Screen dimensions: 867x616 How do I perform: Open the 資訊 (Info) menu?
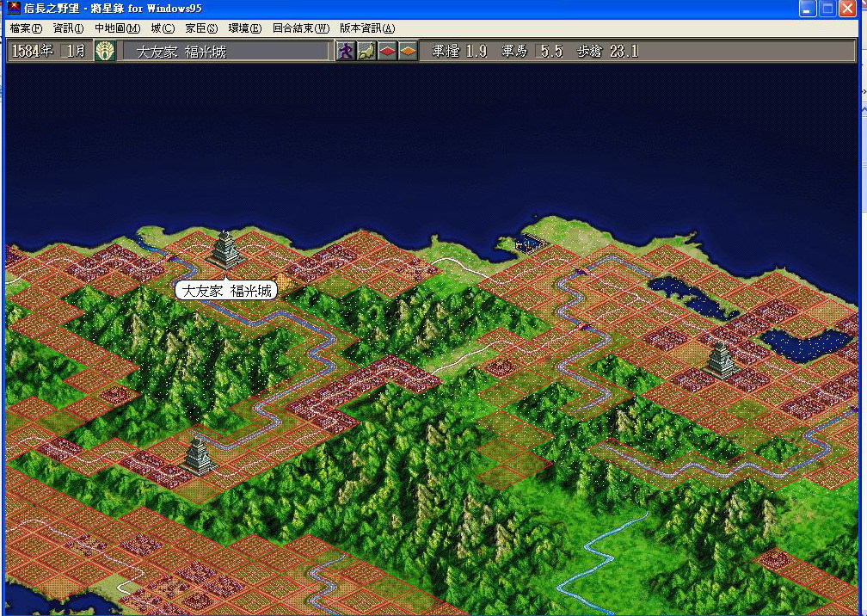69,28
